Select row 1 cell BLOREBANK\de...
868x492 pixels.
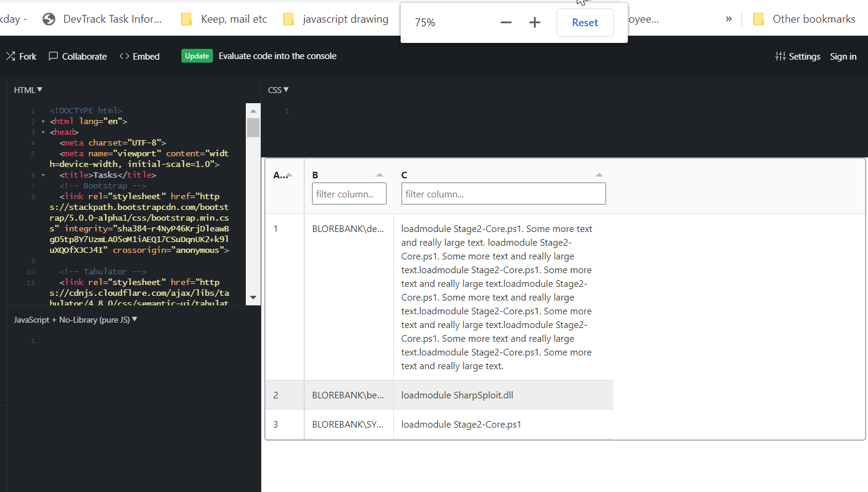point(348,297)
